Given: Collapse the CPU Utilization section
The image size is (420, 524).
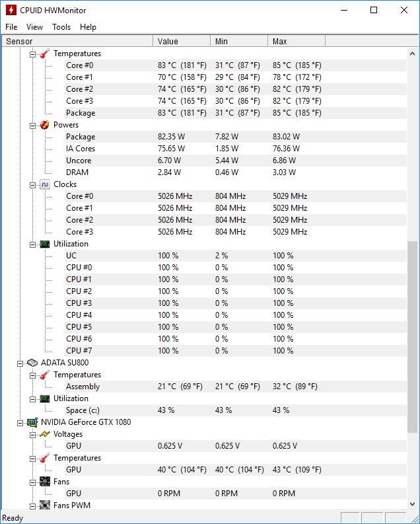Looking at the screenshot, I should 32,244.
